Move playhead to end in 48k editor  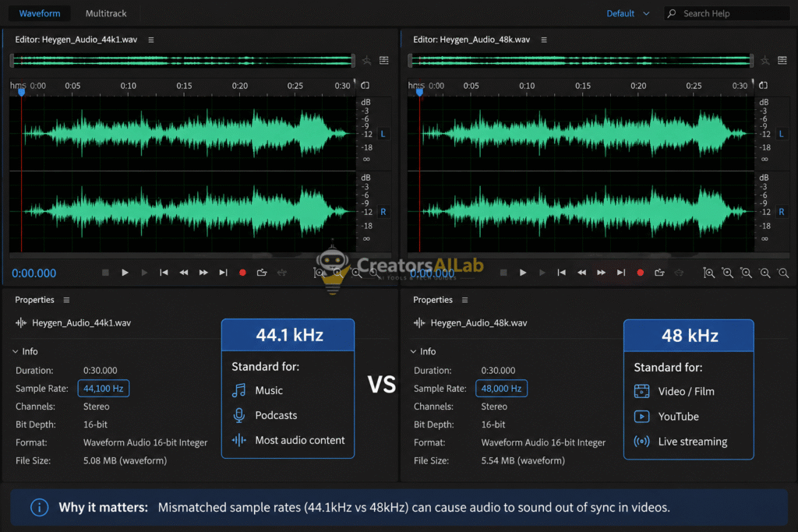click(621, 273)
